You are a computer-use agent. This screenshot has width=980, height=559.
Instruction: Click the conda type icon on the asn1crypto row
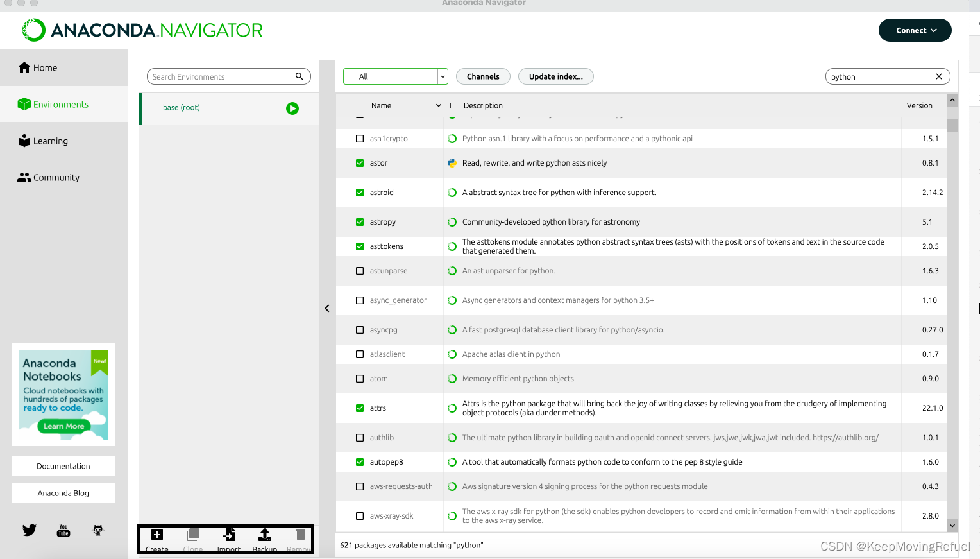point(452,139)
